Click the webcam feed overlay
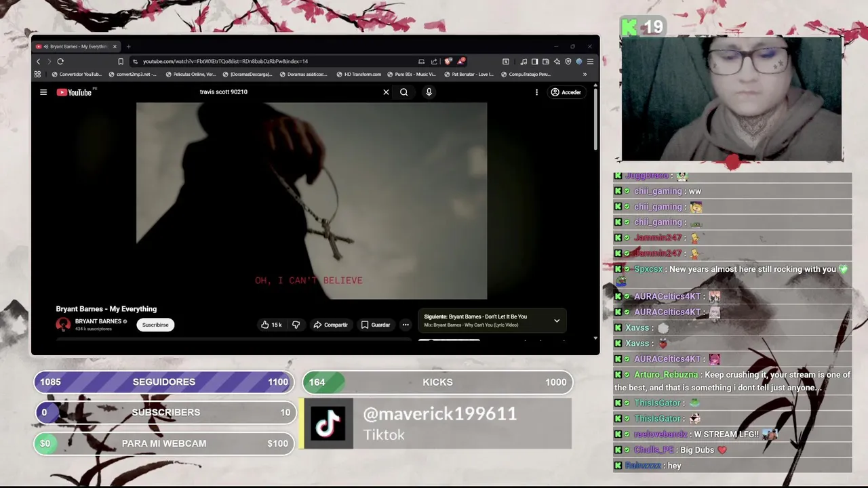 click(x=732, y=99)
